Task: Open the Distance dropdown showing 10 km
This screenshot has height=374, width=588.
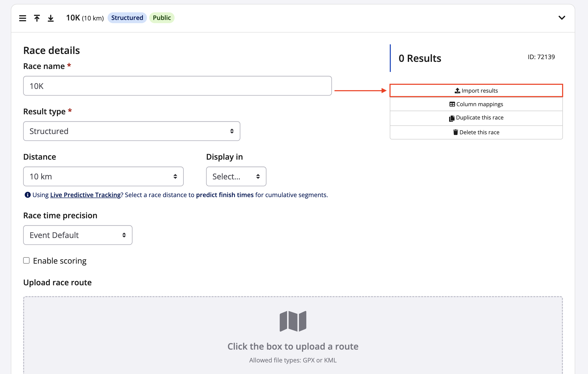Action: click(103, 176)
